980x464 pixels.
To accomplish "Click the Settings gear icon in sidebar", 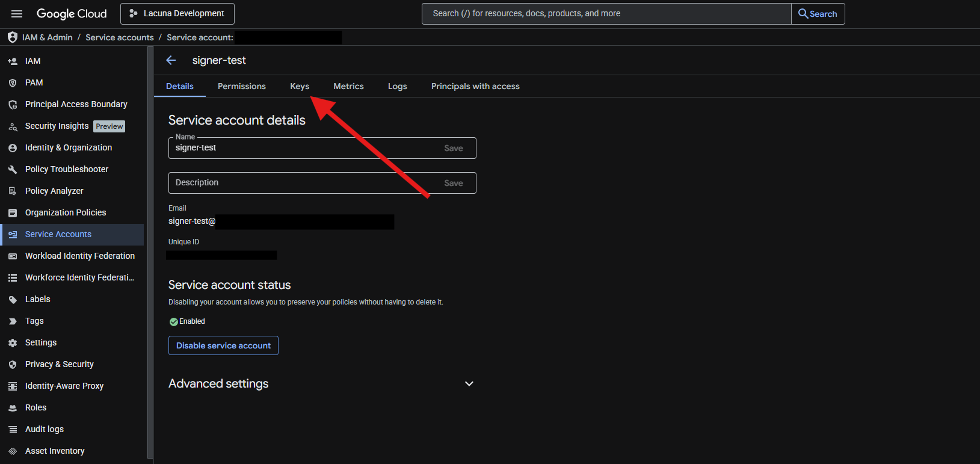I will coord(13,343).
